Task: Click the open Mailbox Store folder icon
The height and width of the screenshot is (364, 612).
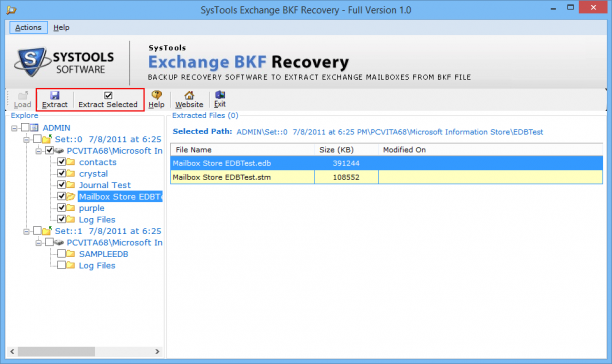Action: (71, 196)
